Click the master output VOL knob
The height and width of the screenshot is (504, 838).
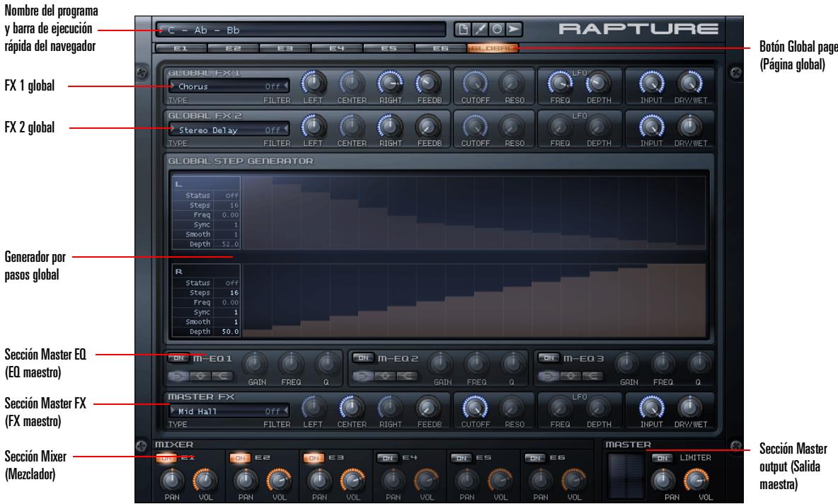(696, 481)
